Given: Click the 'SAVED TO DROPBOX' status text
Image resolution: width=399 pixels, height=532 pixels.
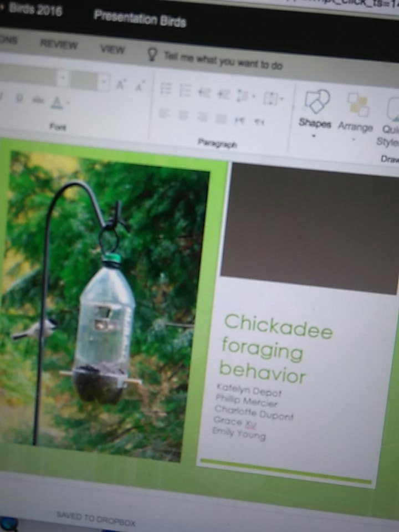Looking at the screenshot, I should (96, 519).
